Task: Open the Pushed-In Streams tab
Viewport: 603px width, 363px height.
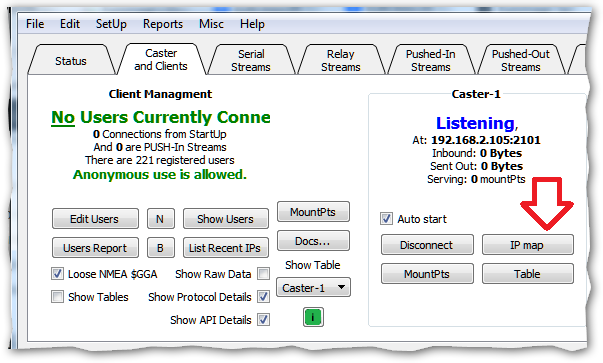Action: pyautogui.click(x=431, y=60)
